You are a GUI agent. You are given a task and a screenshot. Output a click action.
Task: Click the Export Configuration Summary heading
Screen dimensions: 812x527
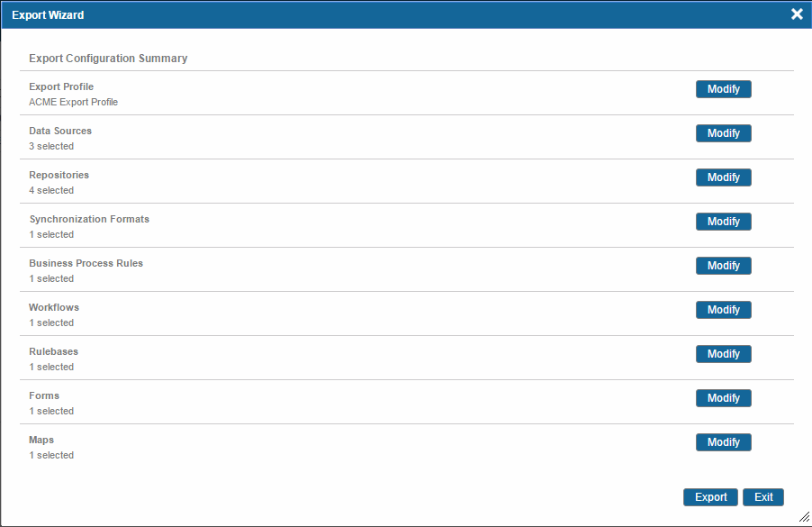coord(108,58)
